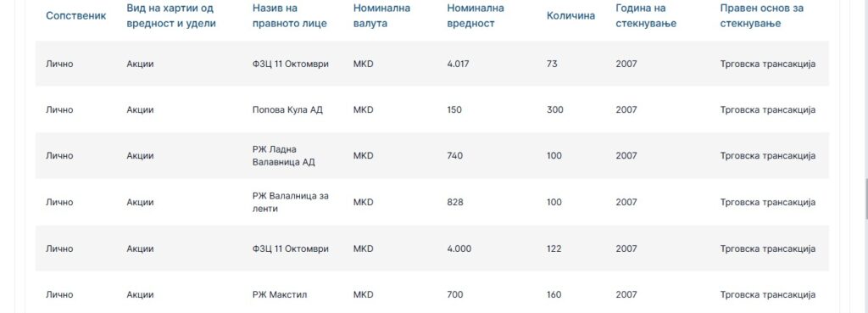Click the Година на стекнување header
The width and height of the screenshot is (868, 313).
coord(646,15)
